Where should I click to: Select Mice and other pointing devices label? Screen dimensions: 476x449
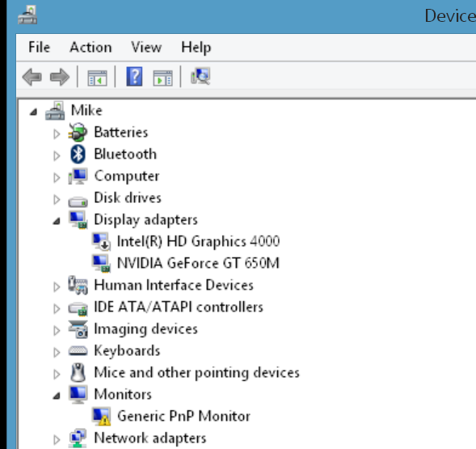click(x=196, y=373)
